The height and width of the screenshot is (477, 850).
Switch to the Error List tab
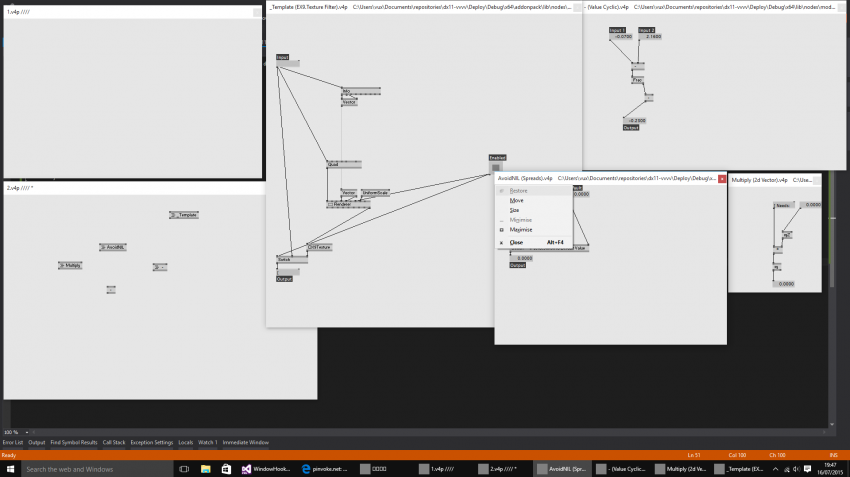click(x=12, y=442)
